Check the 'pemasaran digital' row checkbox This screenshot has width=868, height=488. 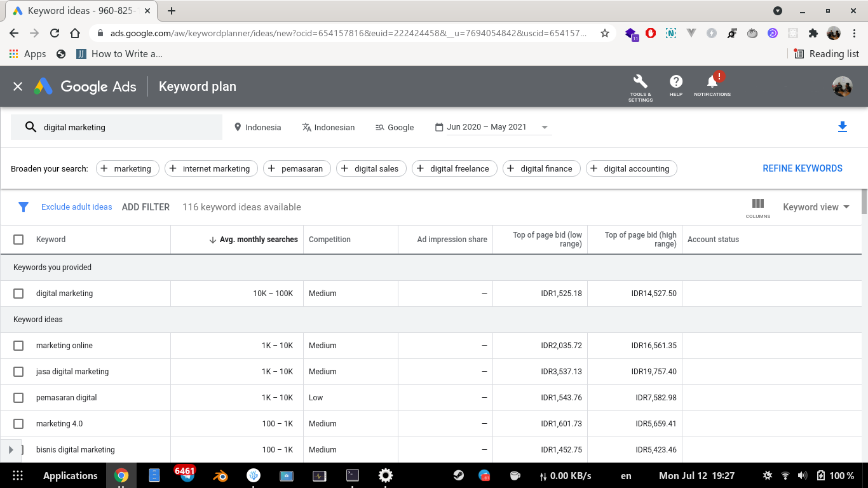[18, 398]
